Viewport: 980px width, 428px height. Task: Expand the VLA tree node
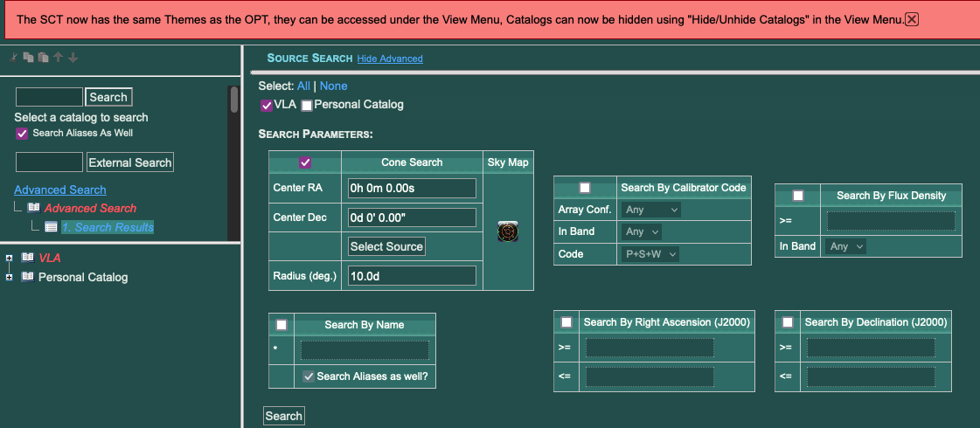pos(10,258)
